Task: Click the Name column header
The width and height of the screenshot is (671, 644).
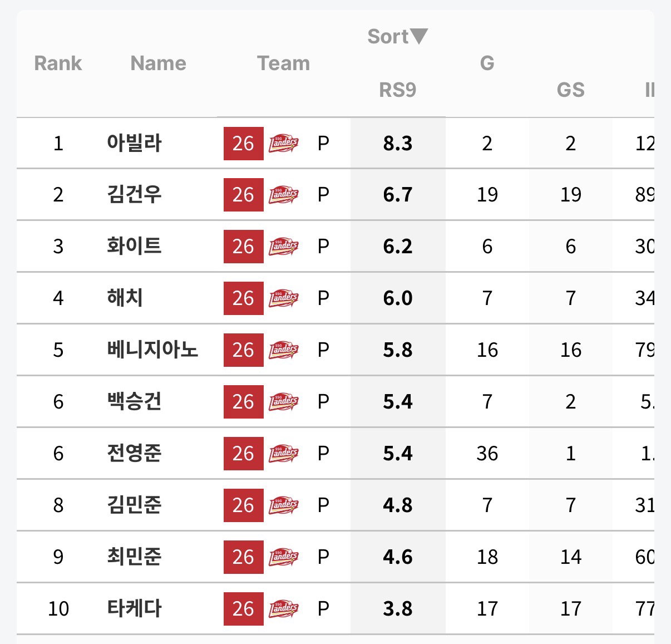Action: 158,63
